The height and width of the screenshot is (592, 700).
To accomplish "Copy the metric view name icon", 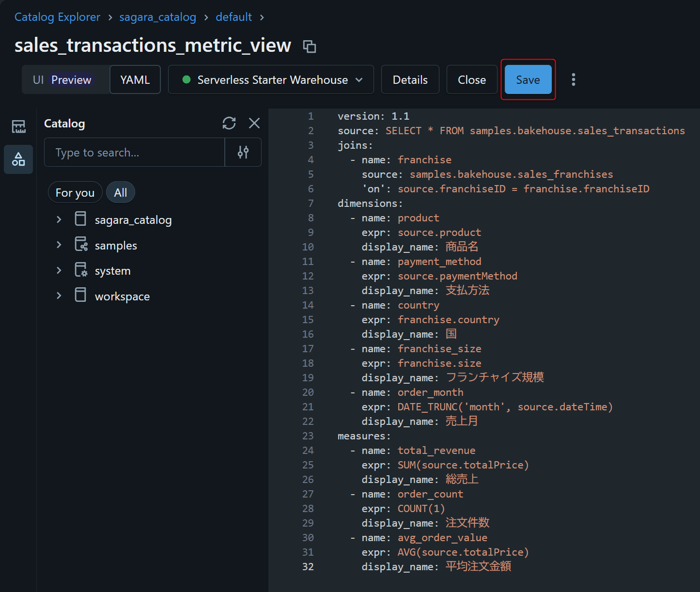I will coord(309,47).
